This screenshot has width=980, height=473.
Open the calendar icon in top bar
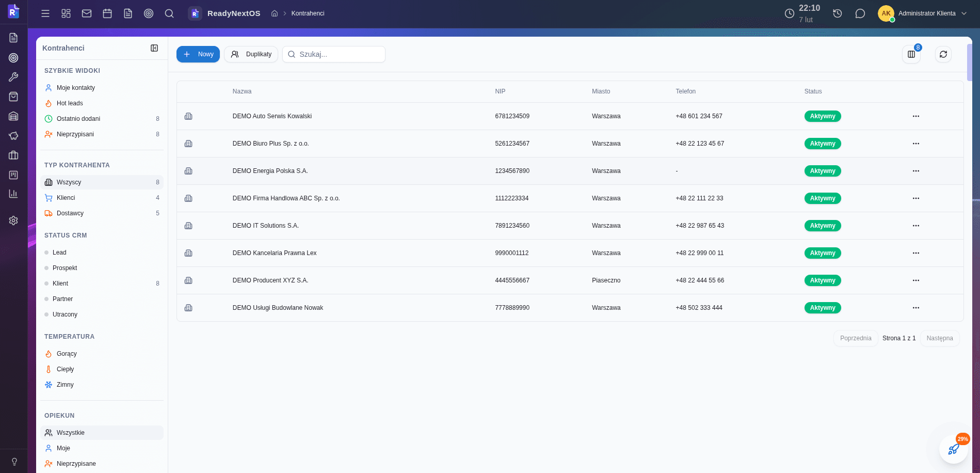(107, 13)
